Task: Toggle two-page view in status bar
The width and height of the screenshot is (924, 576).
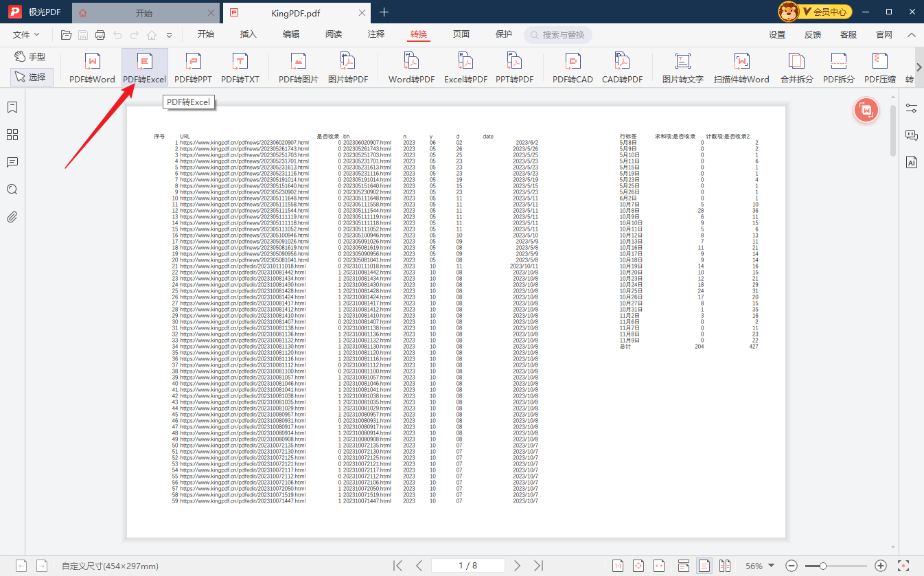Action: pyautogui.click(x=725, y=566)
